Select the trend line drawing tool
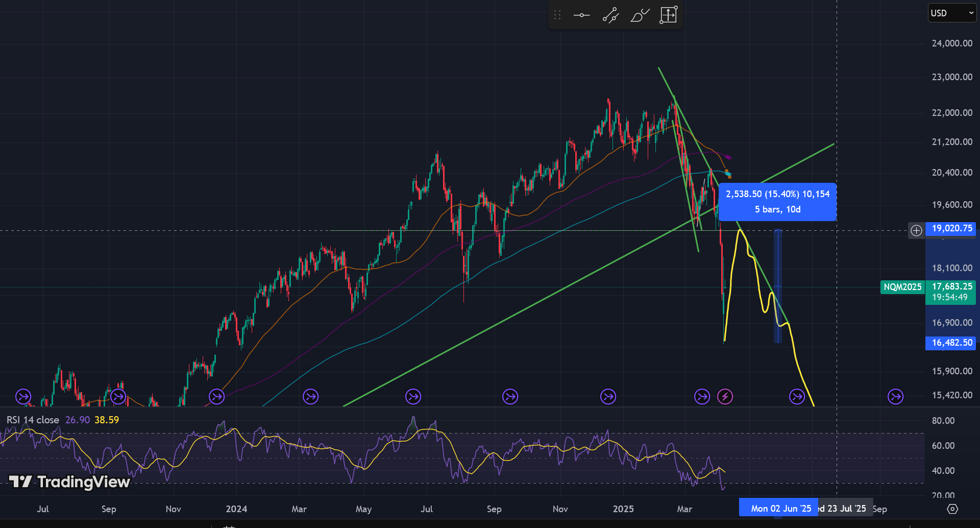This screenshot has width=980, height=528. click(x=610, y=15)
